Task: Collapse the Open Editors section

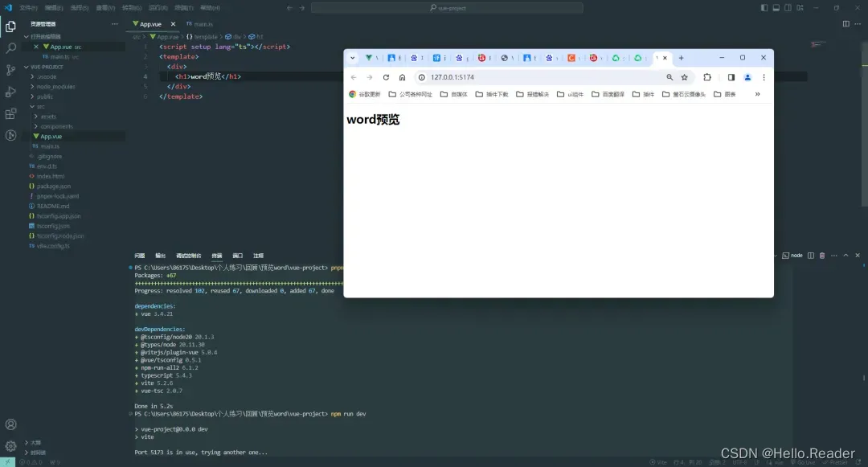Action: pyautogui.click(x=26, y=36)
